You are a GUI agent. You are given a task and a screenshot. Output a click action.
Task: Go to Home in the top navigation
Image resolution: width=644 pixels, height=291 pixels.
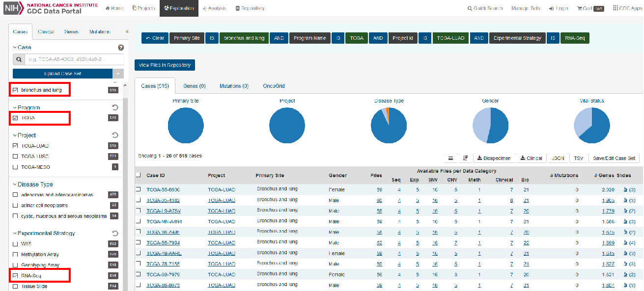click(x=114, y=8)
